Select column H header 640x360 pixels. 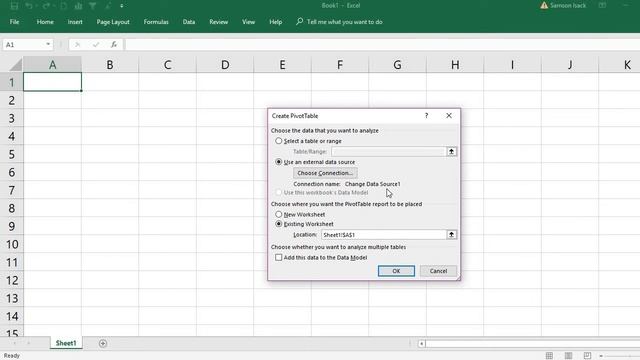pos(455,65)
